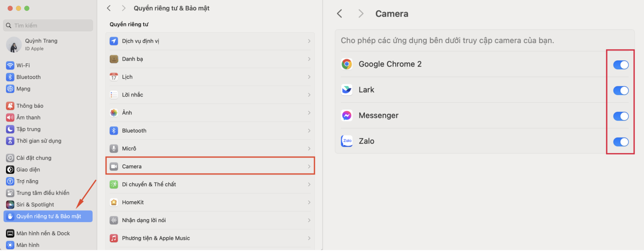Click the Wi-Fi icon in sidebar
The width and height of the screenshot is (644, 252).
pyautogui.click(x=10, y=65)
